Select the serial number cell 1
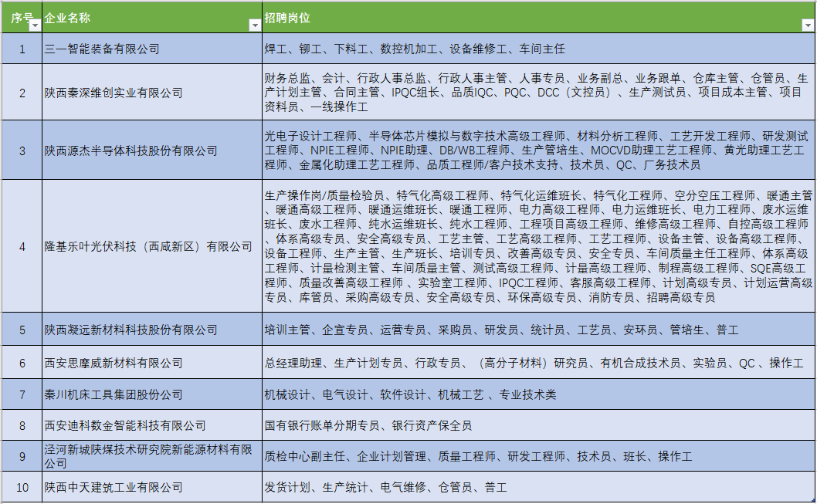The image size is (817, 504). click(22, 49)
